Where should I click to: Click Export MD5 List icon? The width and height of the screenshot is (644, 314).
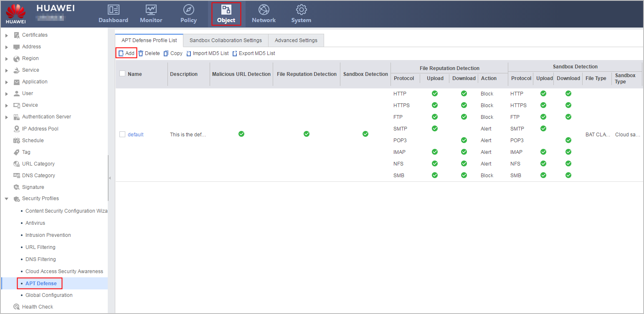(x=235, y=53)
